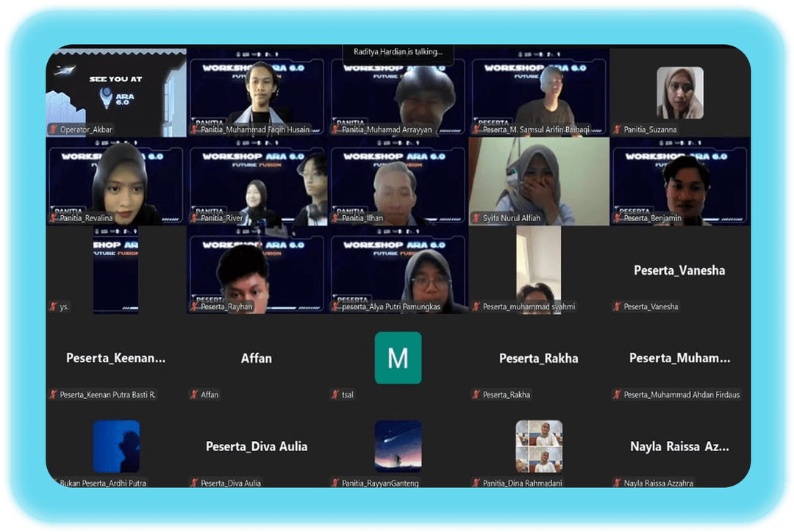Select Peserta_muhammad syahmi's narrow video tile
The height and width of the screenshot is (532, 794).
(539, 270)
